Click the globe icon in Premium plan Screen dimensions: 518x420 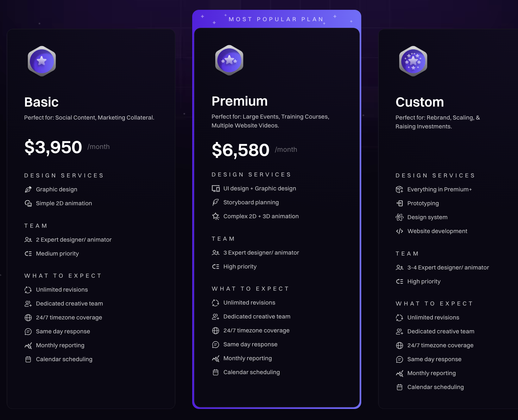[x=216, y=330]
